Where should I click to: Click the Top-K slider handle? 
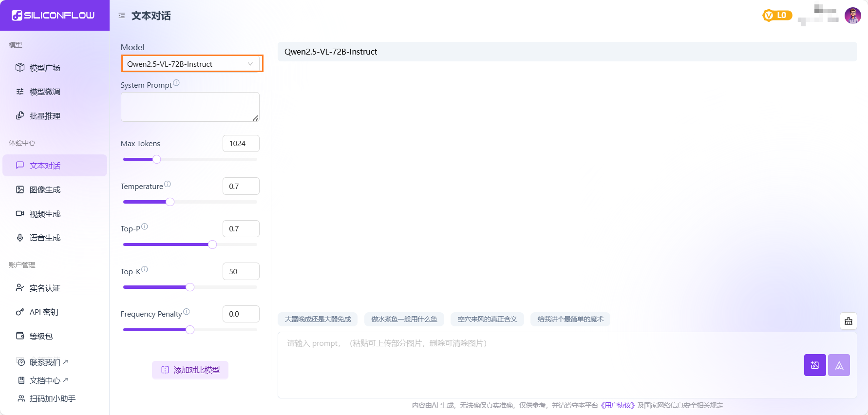coord(190,287)
